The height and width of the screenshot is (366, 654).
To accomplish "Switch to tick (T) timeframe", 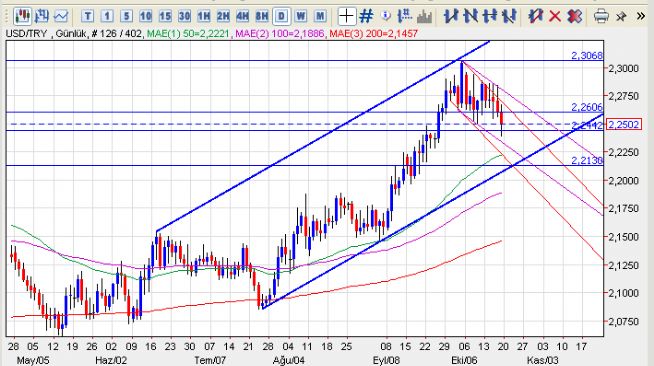I will pyautogui.click(x=88, y=16).
